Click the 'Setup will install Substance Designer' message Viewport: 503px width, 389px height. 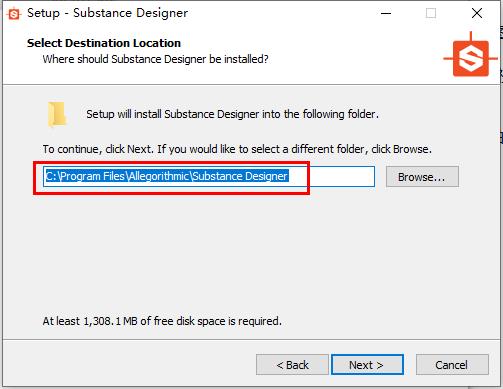click(232, 114)
